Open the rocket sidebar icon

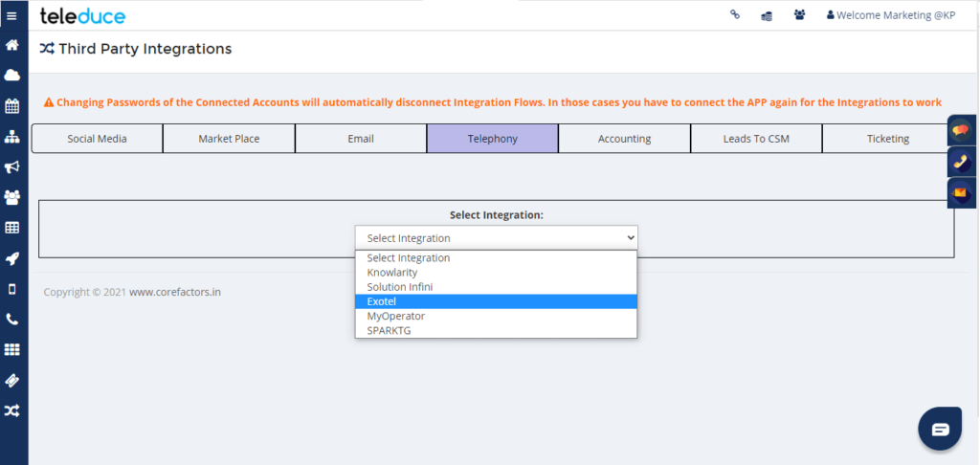pos(11,258)
